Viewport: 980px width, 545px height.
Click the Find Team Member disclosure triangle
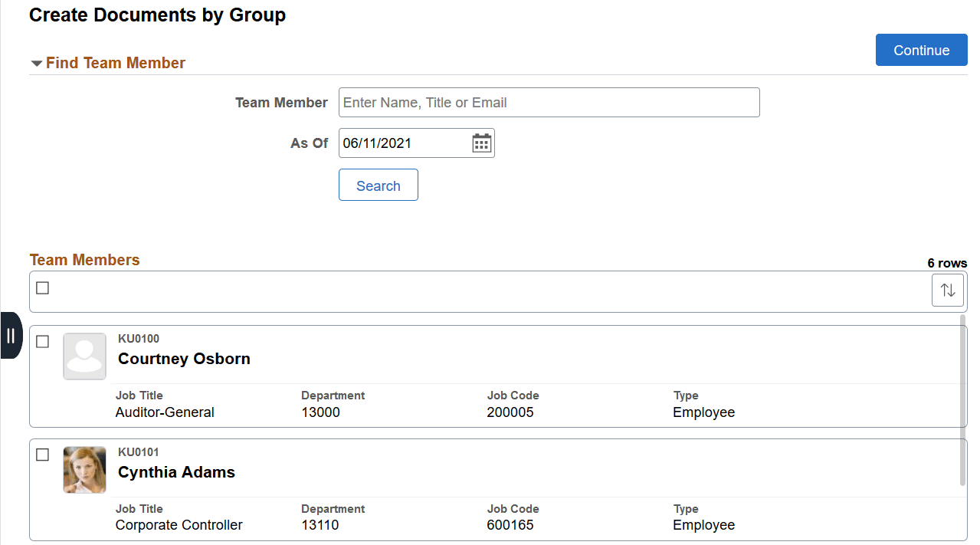[37, 63]
